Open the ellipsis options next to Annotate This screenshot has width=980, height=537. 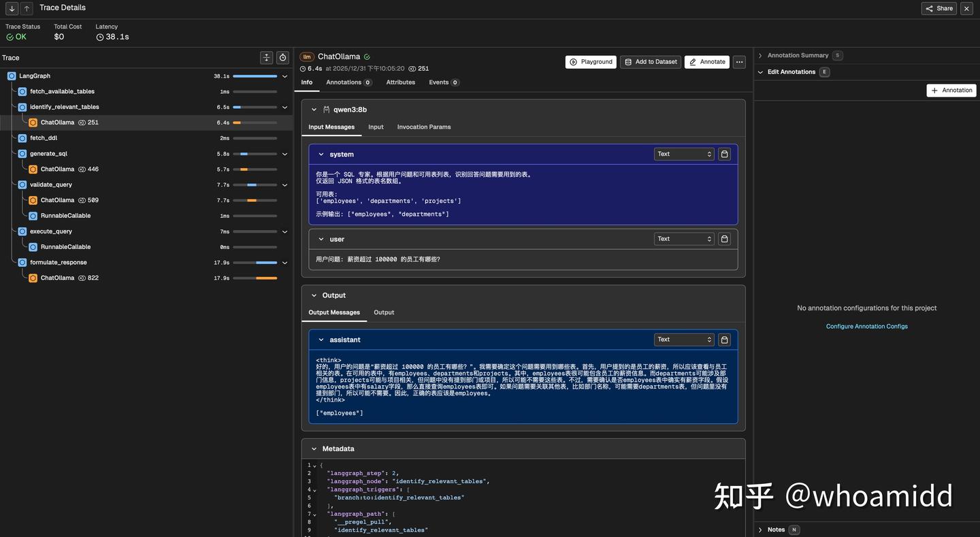click(x=738, y=61)
